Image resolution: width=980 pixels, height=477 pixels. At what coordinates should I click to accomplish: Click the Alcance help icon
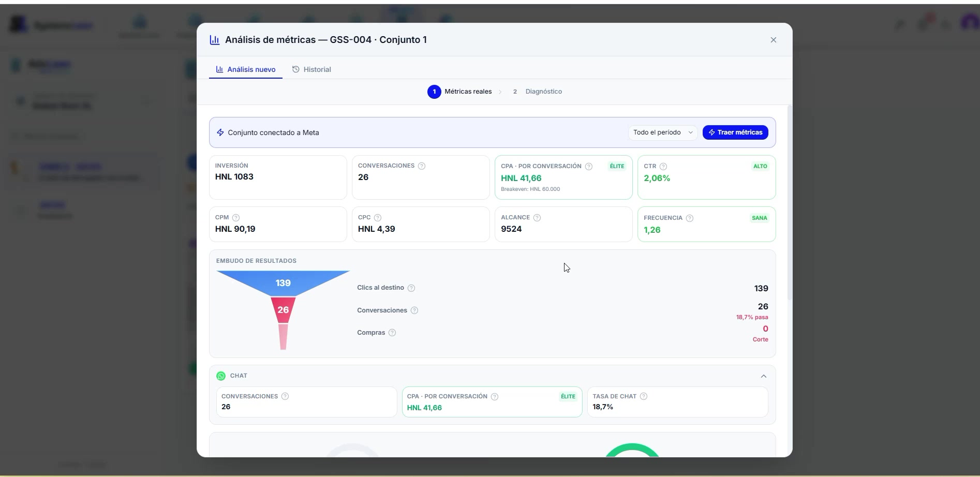tap(537, 218)
